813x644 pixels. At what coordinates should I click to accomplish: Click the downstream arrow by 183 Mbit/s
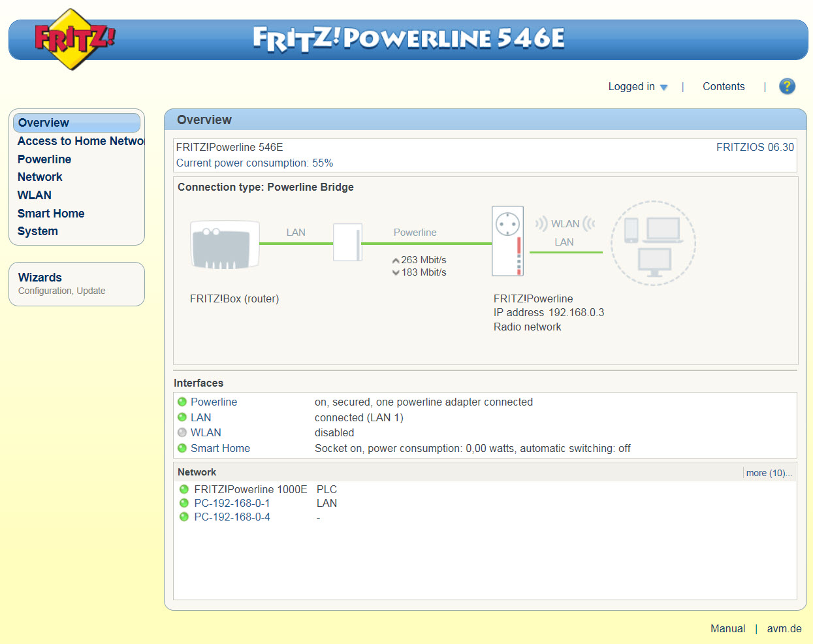click(x=396, y=272)
